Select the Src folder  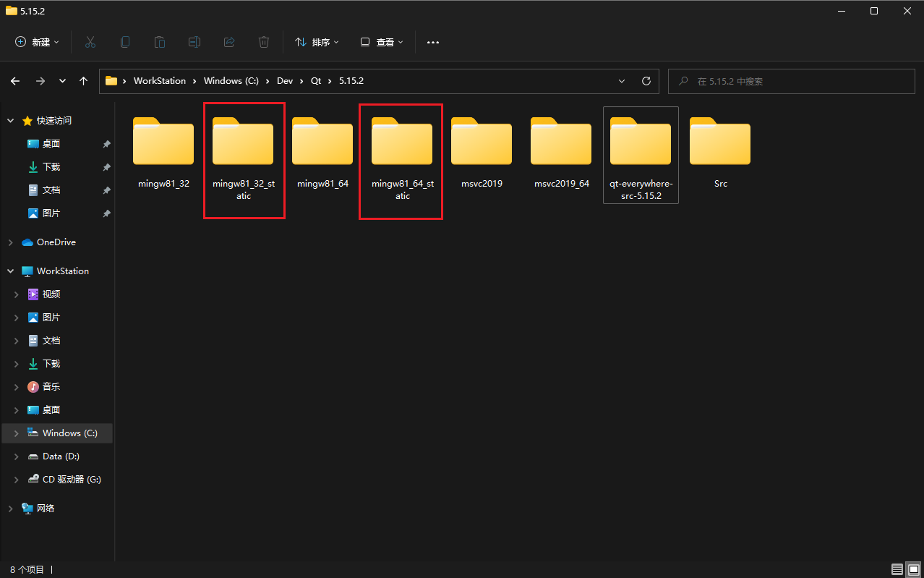click(x=720, y=153)
